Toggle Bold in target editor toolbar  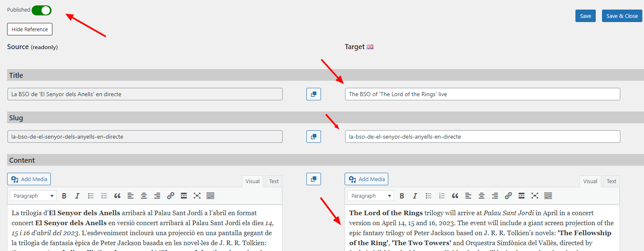tap(402, 196)
